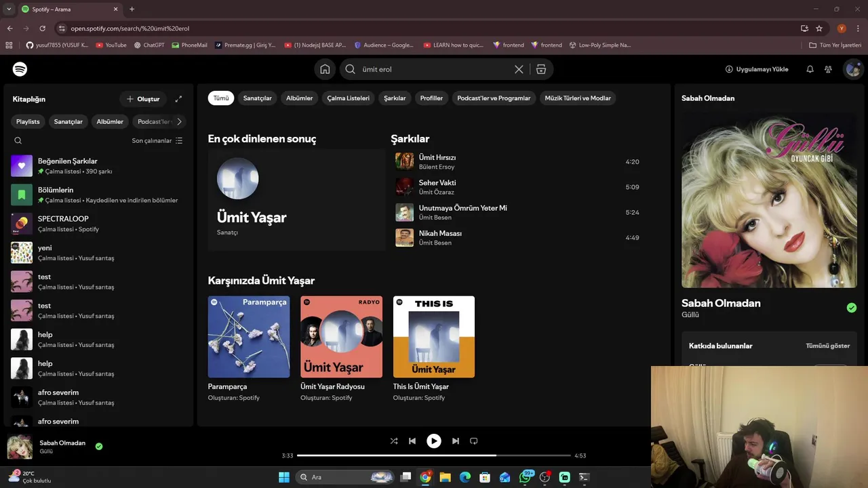868x488 pixels.
Task: Toggle saved checkmark beside Sabah Olmadan in player bar
Action: [x=99, y=447]
